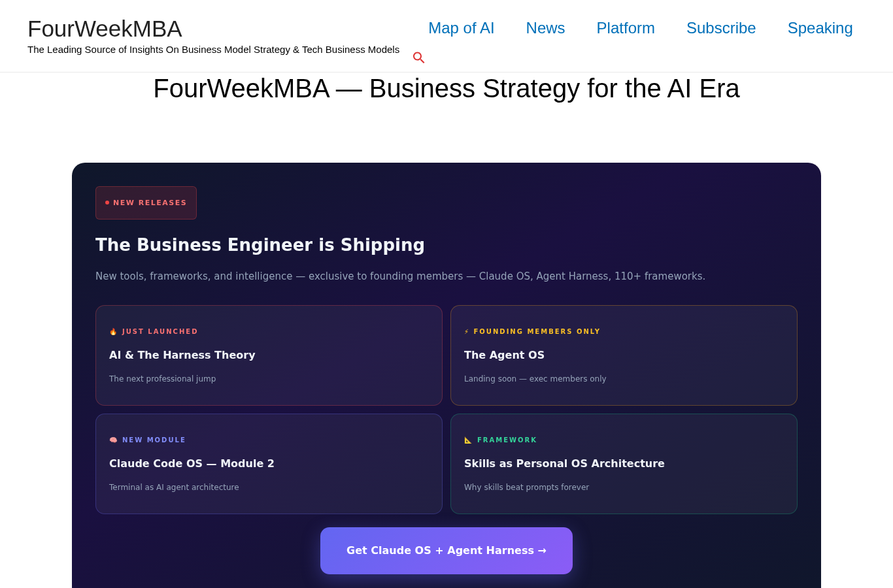Click the ruler icon beside Framework
The image size is (893, 588).
click(x=468, y=440)
